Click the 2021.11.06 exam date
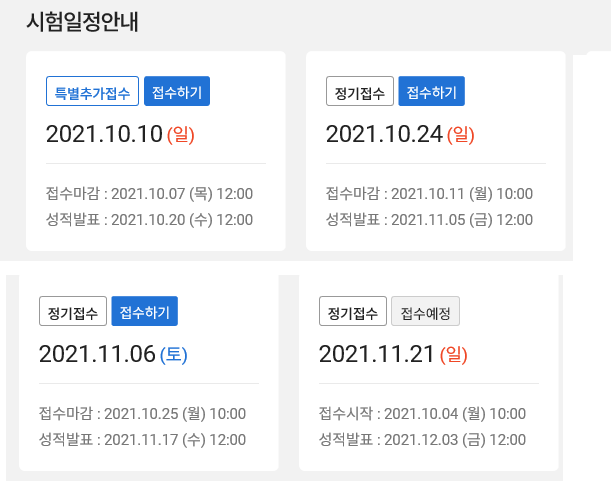 pos(97,354)
